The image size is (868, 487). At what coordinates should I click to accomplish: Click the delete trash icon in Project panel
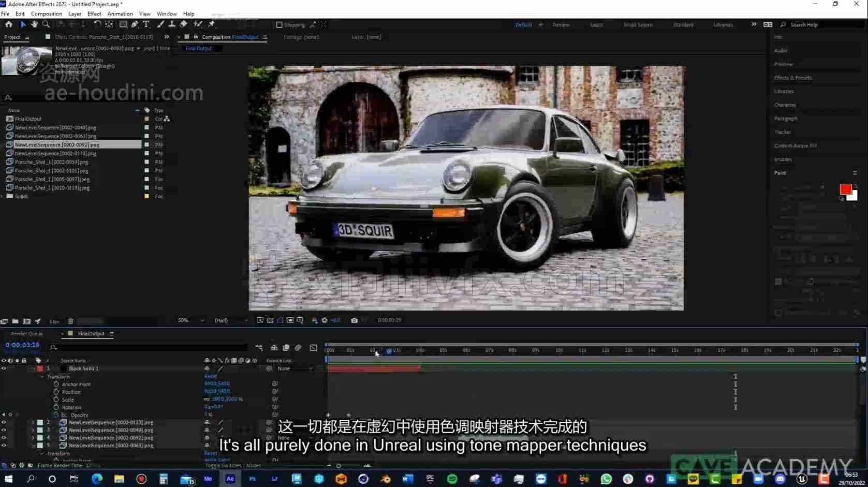[70, 321]
